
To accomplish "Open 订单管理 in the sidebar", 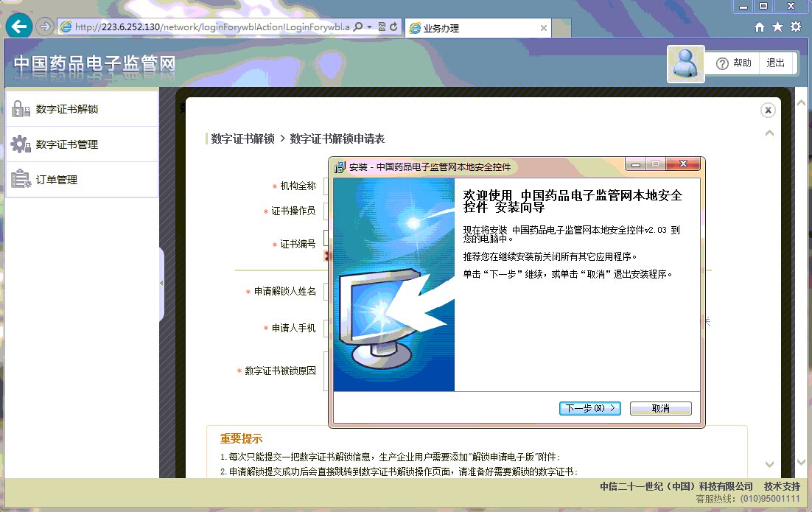I will 57,180.
